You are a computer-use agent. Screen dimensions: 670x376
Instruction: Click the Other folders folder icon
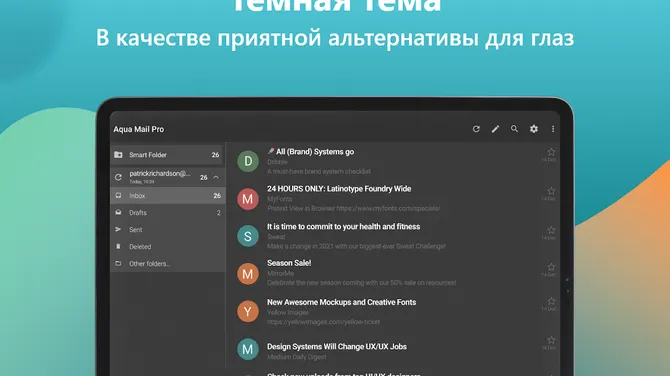118,264
